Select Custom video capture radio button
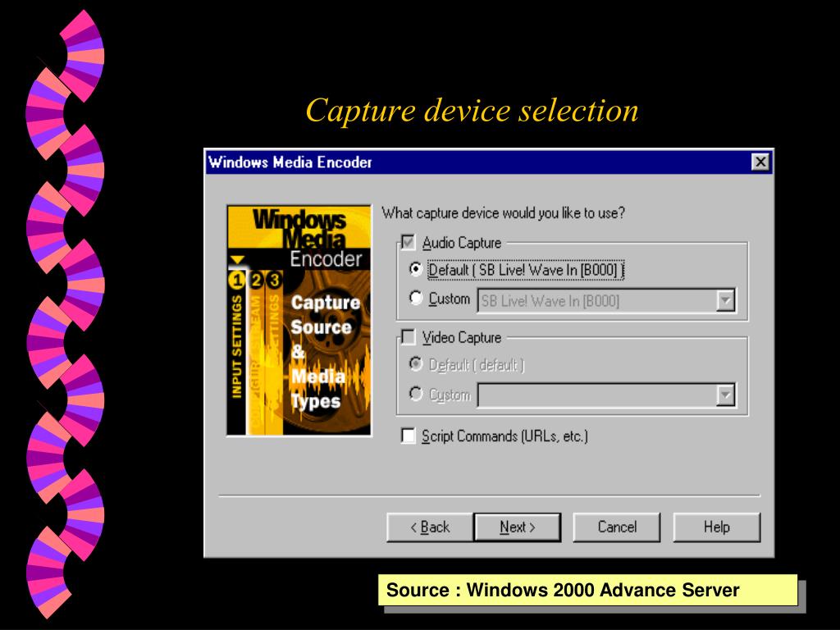This screenshot has width=840, height=630. pos(416,394)
